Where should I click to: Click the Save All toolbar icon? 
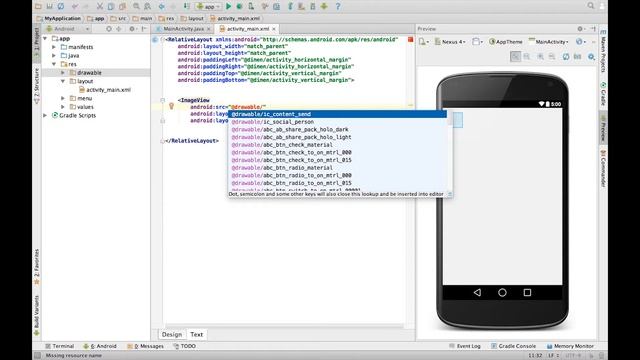(x=49, y=6)
